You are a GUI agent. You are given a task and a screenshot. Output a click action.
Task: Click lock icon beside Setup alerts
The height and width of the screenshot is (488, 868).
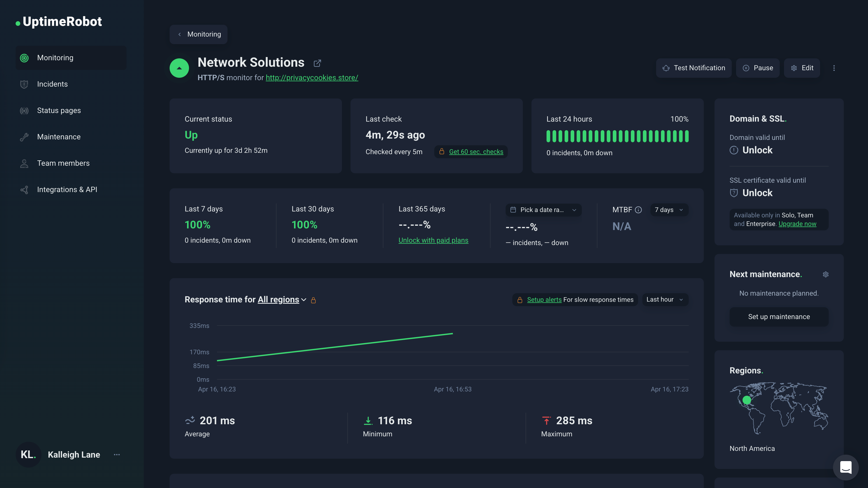520,300
